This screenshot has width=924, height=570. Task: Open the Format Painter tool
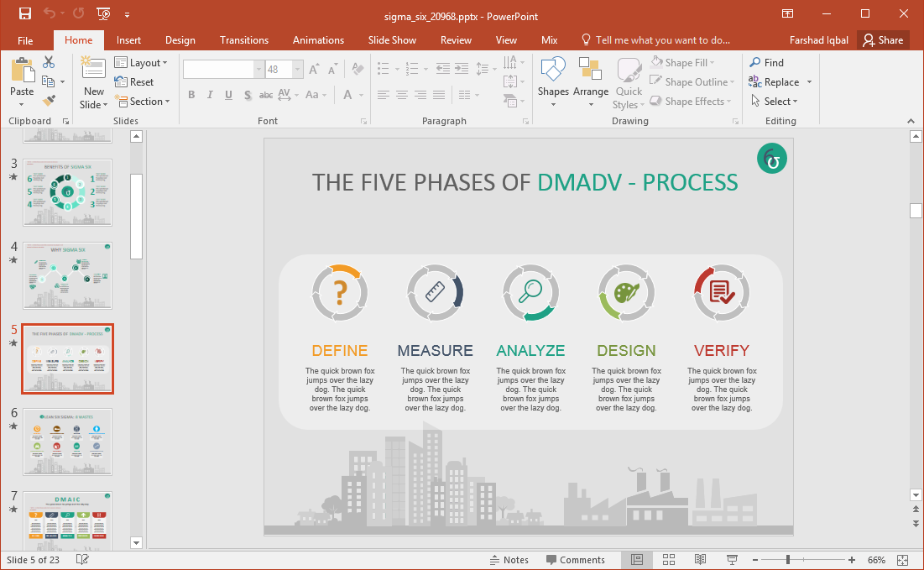[50, 101]
